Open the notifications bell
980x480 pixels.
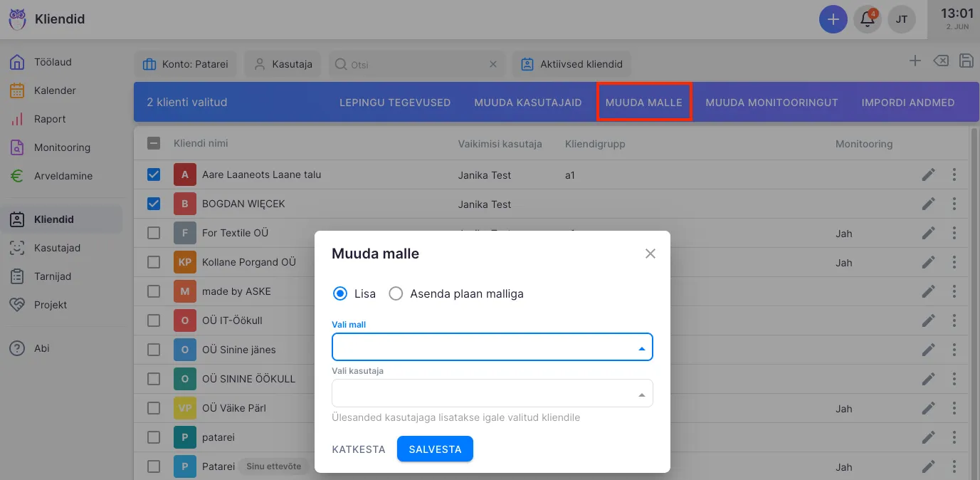868,19
